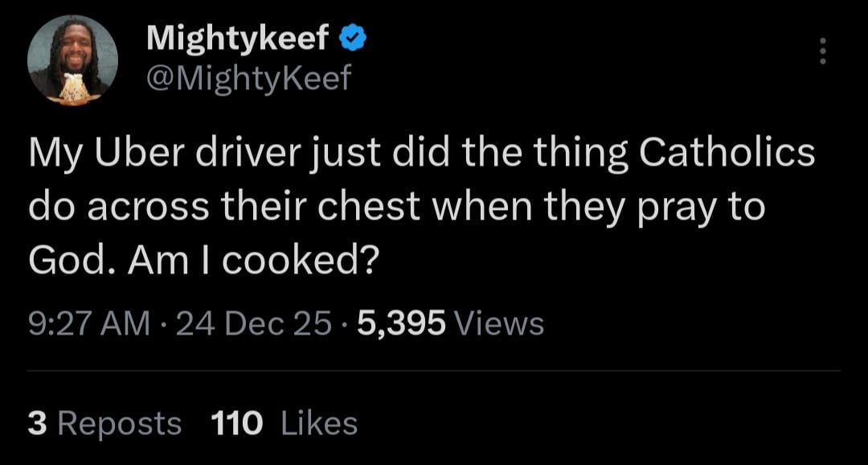Open Mightykeef's profile picture
Screen dimensions: 868x465
point(72,59)
